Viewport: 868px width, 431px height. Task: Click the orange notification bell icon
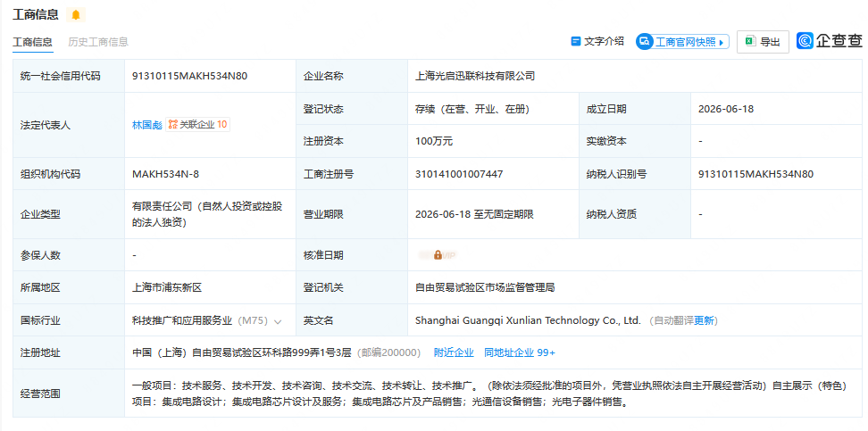pos(76,15)
